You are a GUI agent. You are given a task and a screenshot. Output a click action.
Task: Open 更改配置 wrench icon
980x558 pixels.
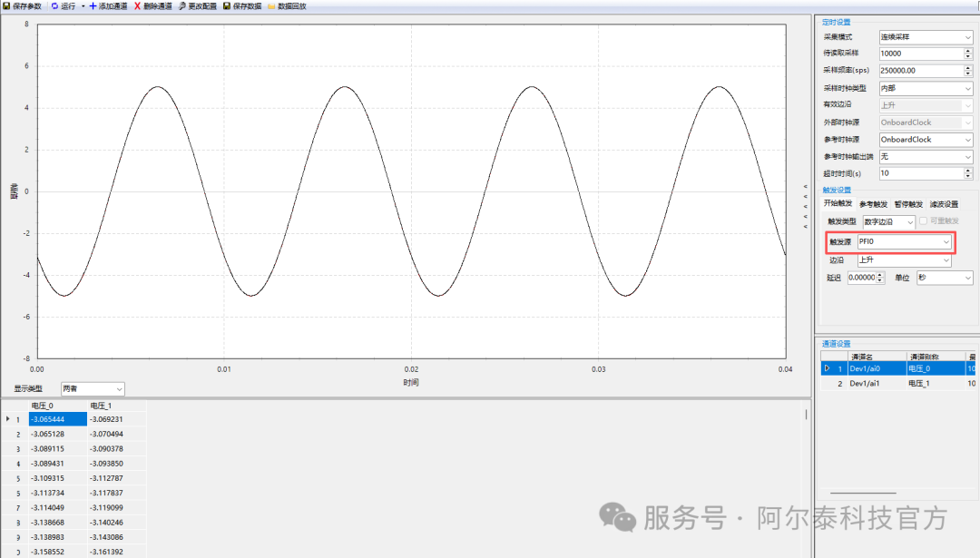coord(181,5)
